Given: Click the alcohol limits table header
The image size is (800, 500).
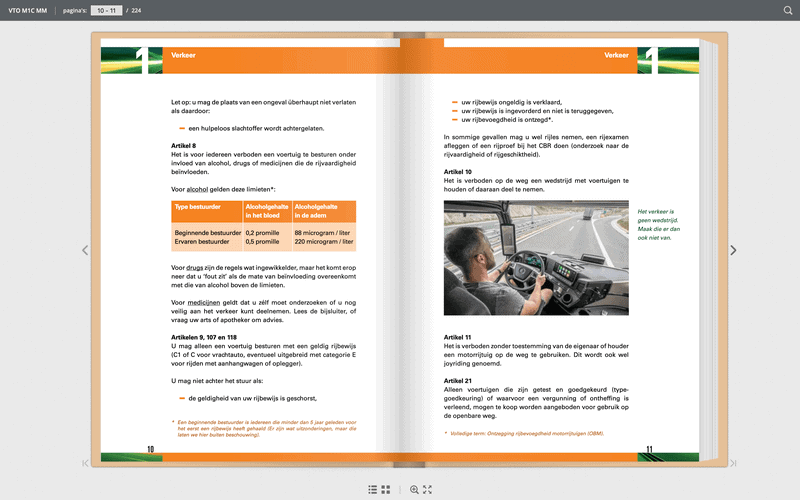Looking at the screenshot, I should pyautogui.click(x=264, y=211).
